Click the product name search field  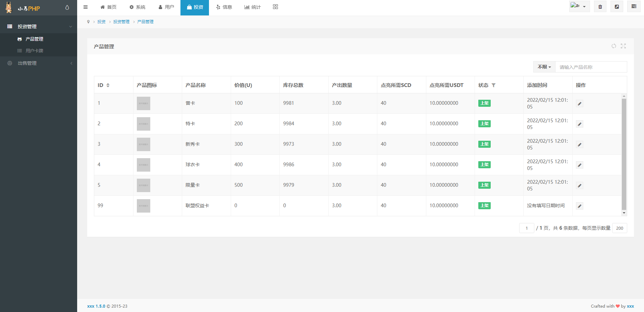pos(591,67)
